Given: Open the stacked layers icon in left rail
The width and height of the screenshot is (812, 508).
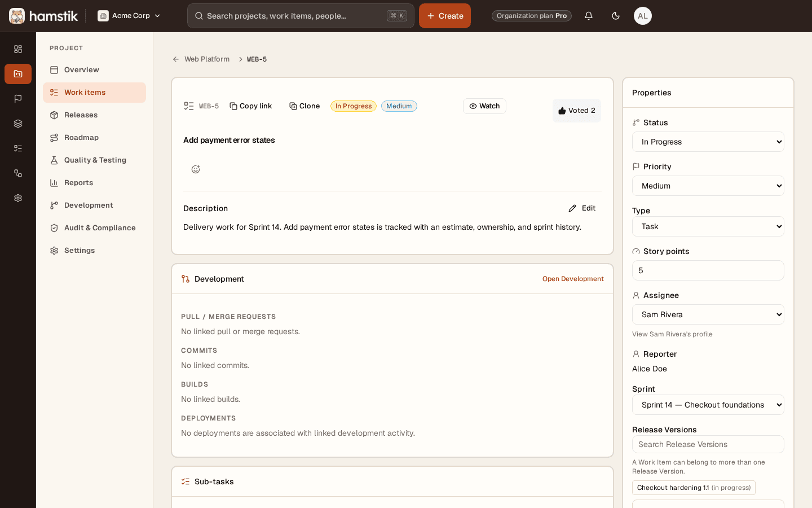Looking at the screenshot, I should tap(18, 124).
